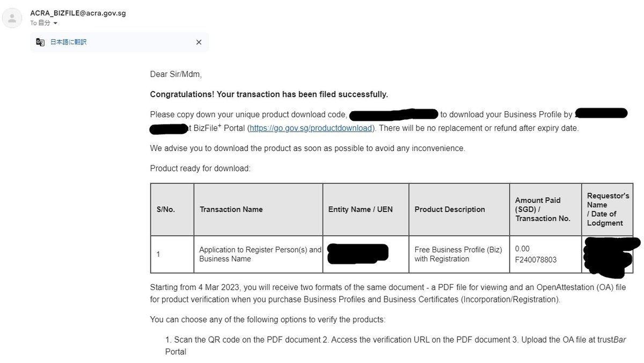Click the 'S/No.' column header
The width and height of the screenshot is (644, 363).
pos(166,209)
